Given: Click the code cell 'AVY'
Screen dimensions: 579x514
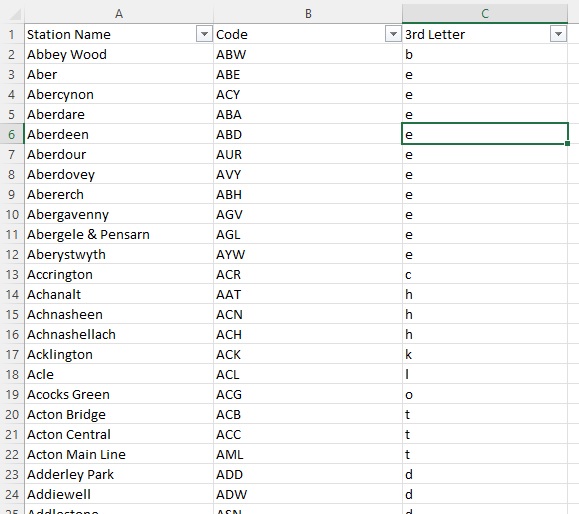Looking at the screenshot, I should coord(308,174).
